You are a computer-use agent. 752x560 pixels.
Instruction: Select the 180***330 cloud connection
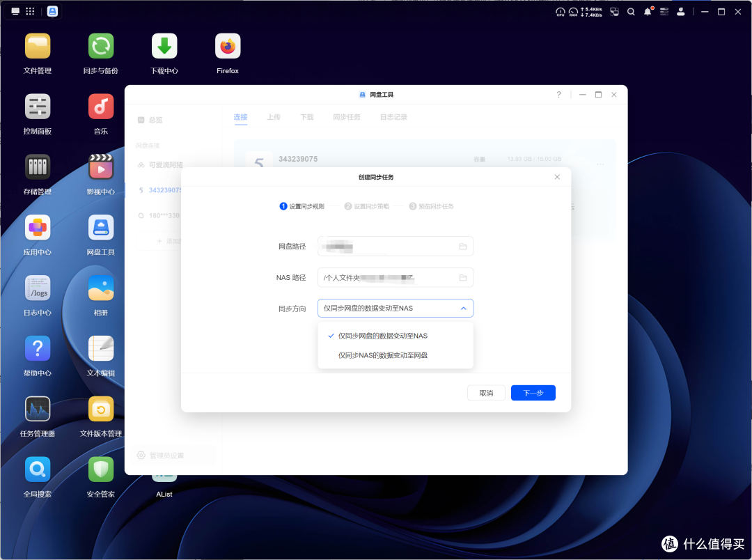(158, 215)
